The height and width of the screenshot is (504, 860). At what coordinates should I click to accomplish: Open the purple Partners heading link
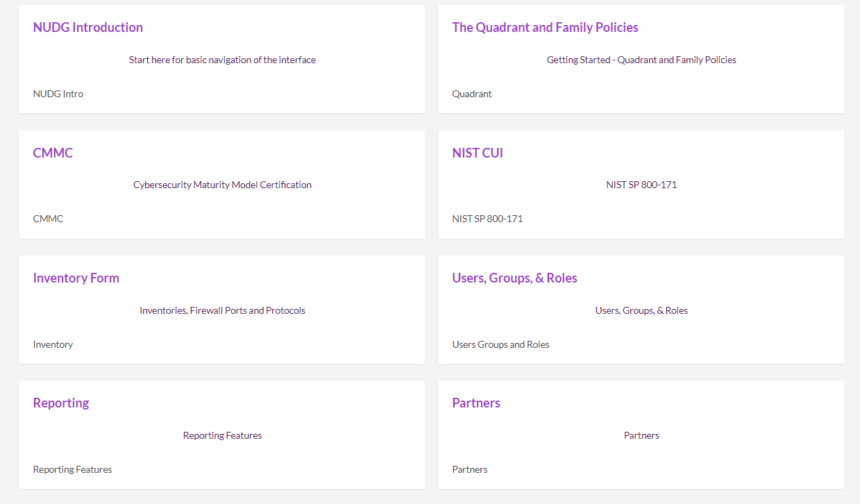point(476,403)
